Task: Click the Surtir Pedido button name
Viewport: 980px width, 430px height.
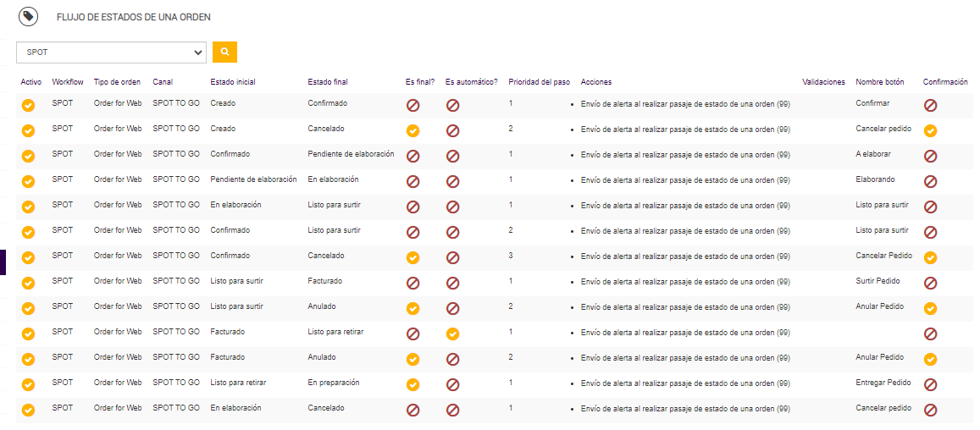Action: pos(878,281)
